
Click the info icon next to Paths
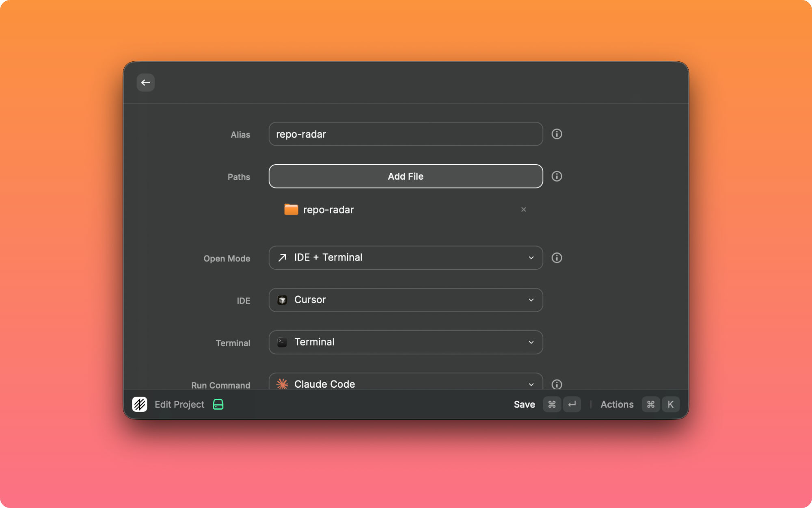(x=557, y=176)
